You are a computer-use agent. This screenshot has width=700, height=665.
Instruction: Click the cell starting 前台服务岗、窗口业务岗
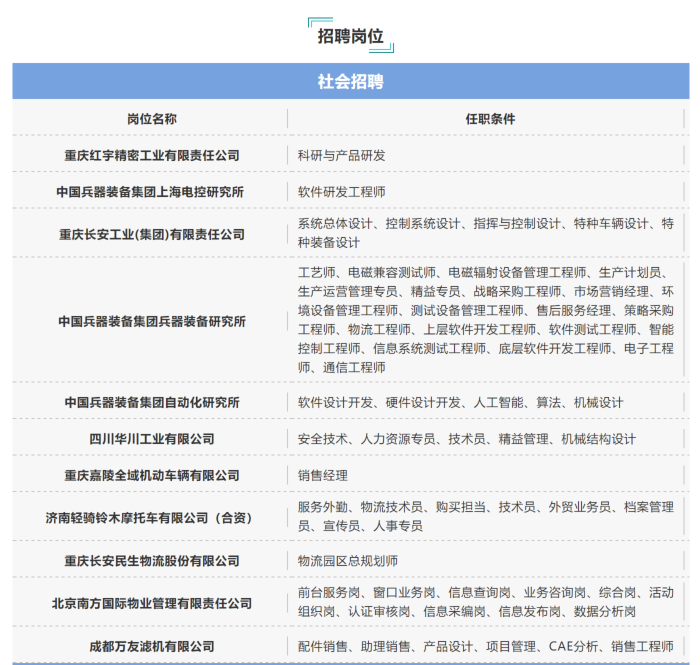tap(486, 602)
